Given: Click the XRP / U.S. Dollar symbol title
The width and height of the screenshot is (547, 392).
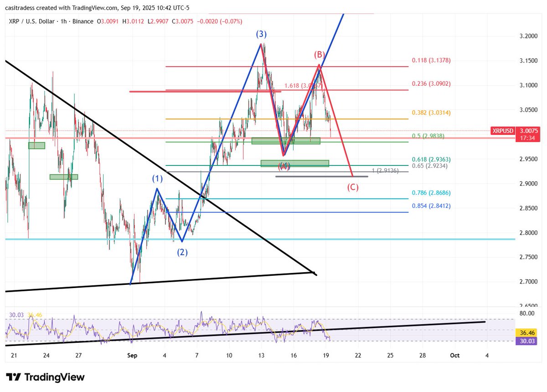Looking at the screenshot, I should (32, 21).
